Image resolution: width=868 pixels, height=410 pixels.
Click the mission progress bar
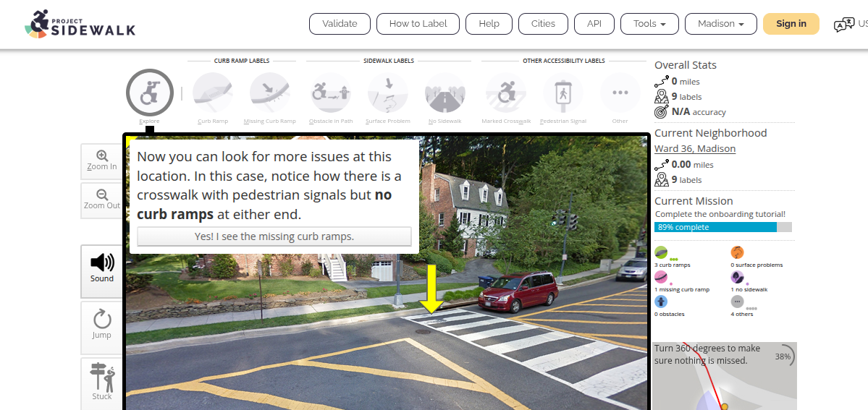click(723, 227)
